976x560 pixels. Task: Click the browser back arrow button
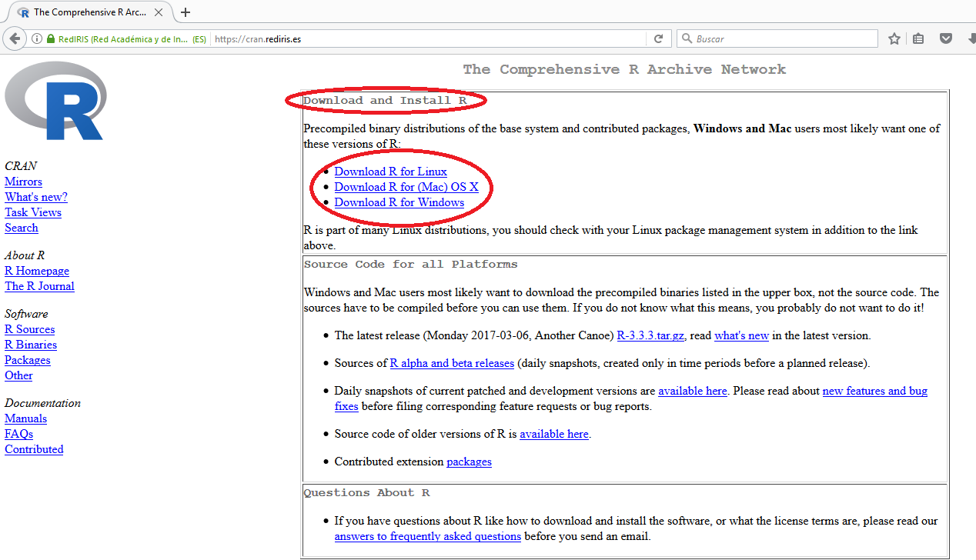coord(14,38)
